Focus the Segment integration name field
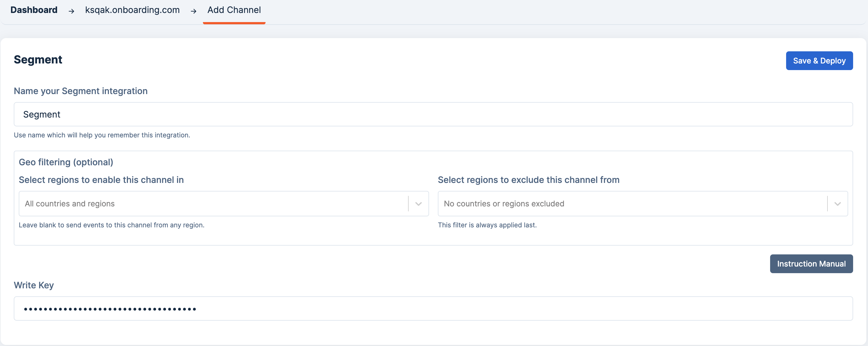 point(433,114)
